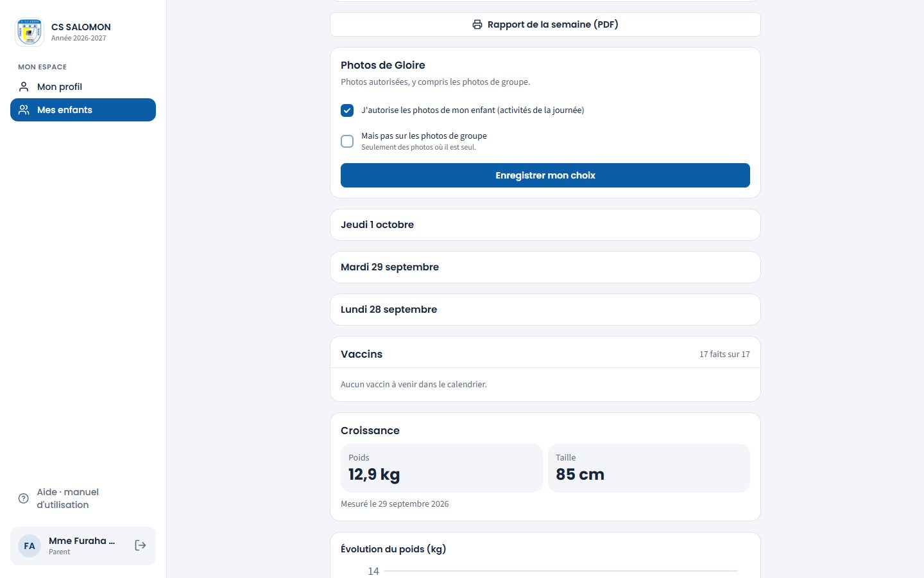Click the Poids 12,9 kg card

pos(441,468)
